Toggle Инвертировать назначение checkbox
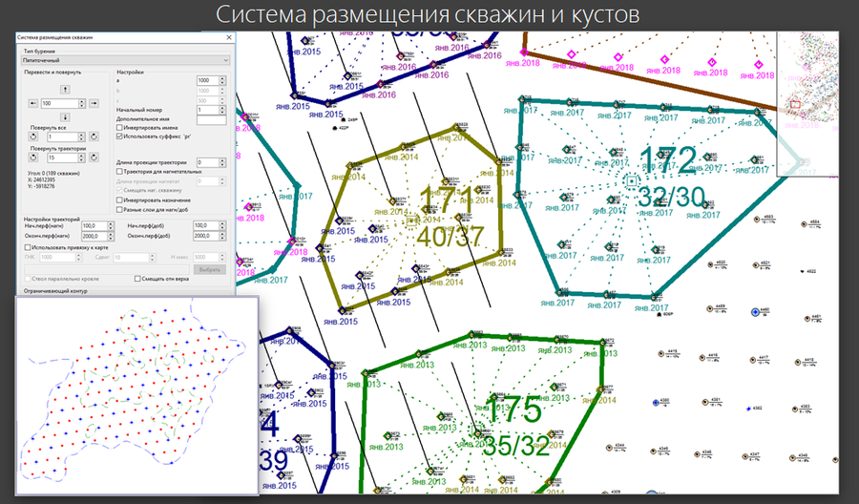Viewport: 859px width, 504px height. pos(120,200)
